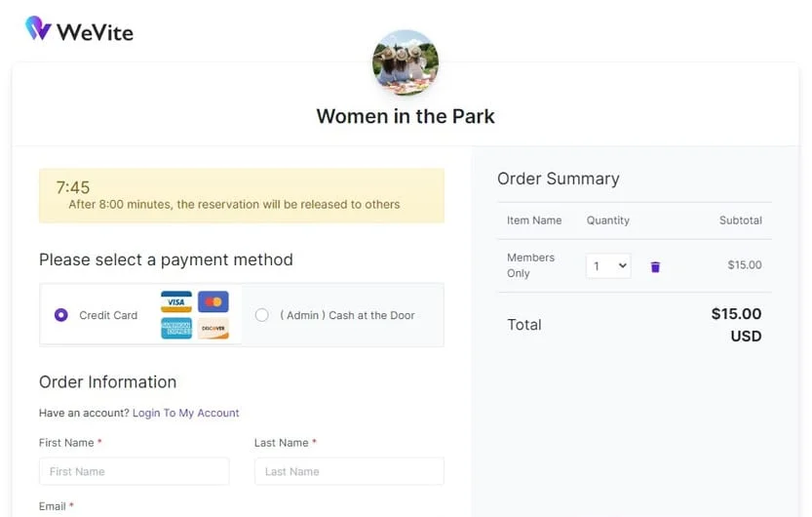Select (Admin) Cash at the Door option
The height and width of the screenshot is (517, 812).
coord(262,315)
